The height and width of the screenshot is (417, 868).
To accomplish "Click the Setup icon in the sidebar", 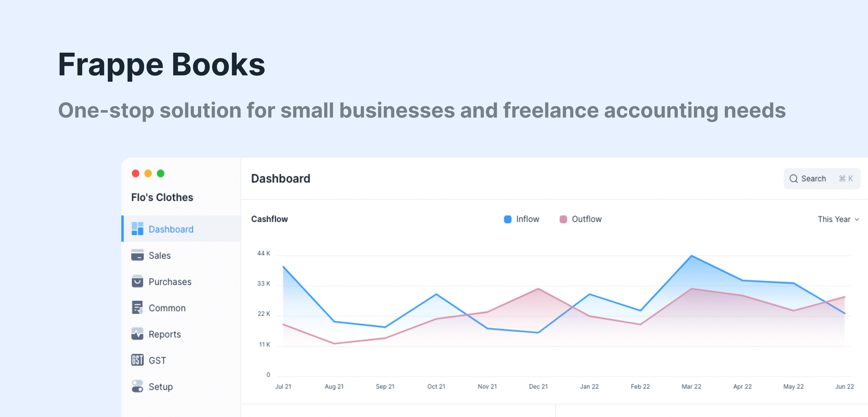I will tap(137, 386).
